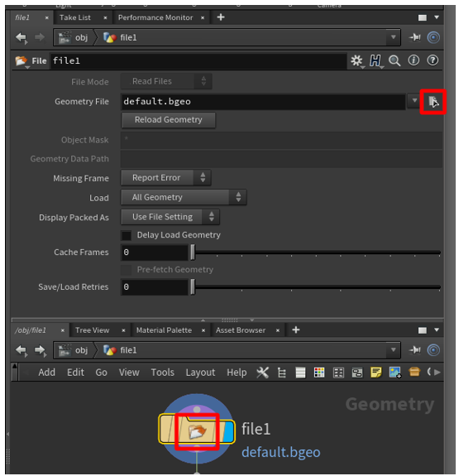Screen dimensions: 459x476
Task: Open the network pane options arrow menu
Action: click(437, 329)
